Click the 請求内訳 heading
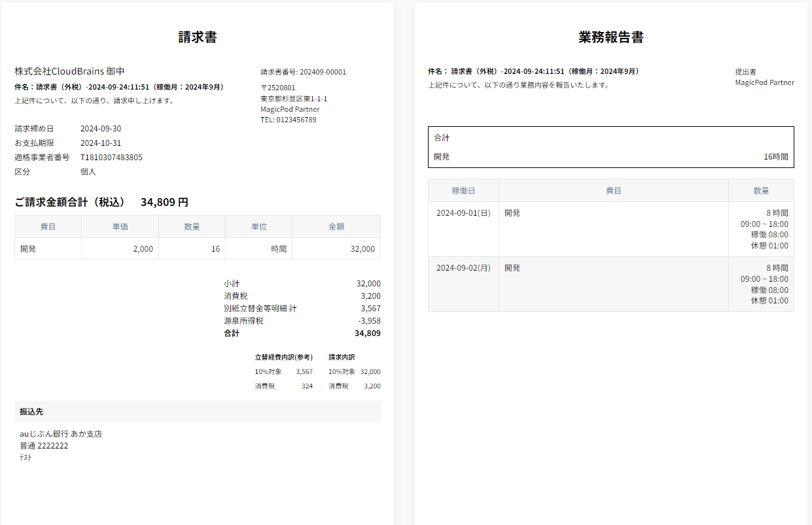Image resolution: width=812 pixels, height=525 pixels. click(x=342, y=358)
